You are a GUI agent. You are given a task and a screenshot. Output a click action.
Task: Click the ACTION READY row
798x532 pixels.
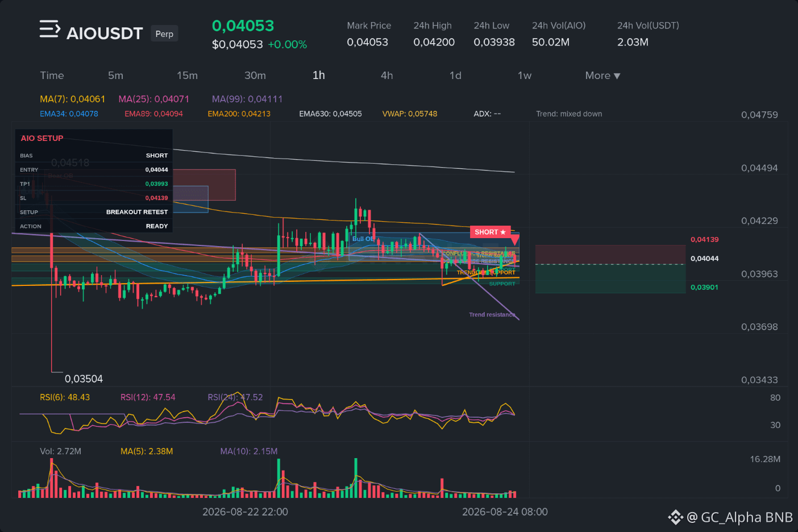94,226
